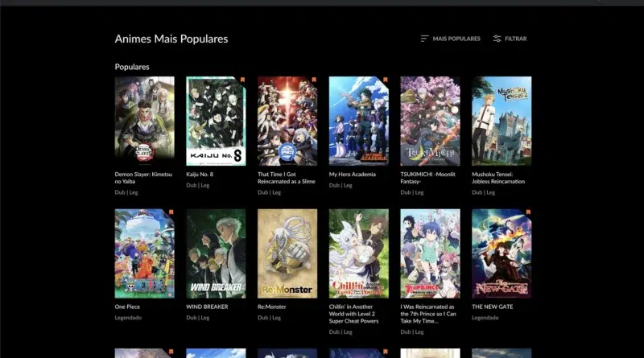
Task: Click the Kaiju No. 8 title link
Action: coord(200,174)
